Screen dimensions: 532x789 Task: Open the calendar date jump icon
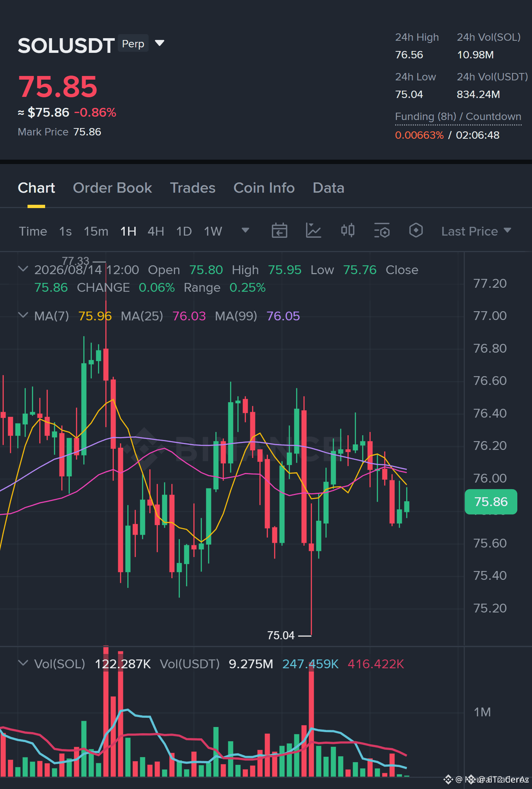click(x=279, y=231)
